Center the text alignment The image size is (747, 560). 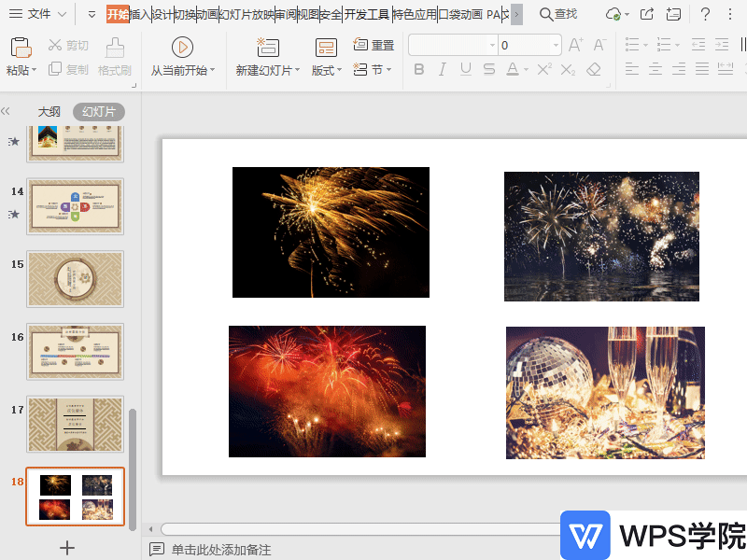tap(655, 69)
